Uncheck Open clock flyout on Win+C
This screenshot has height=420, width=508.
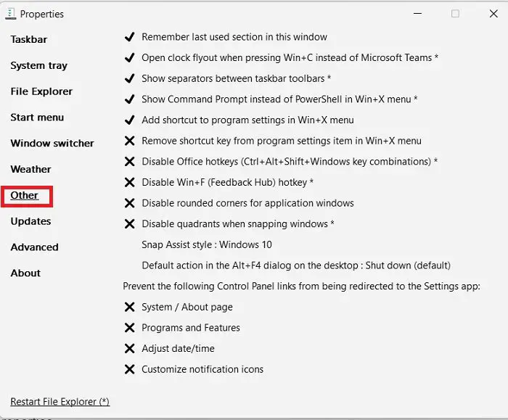click(x=130, y=57)
